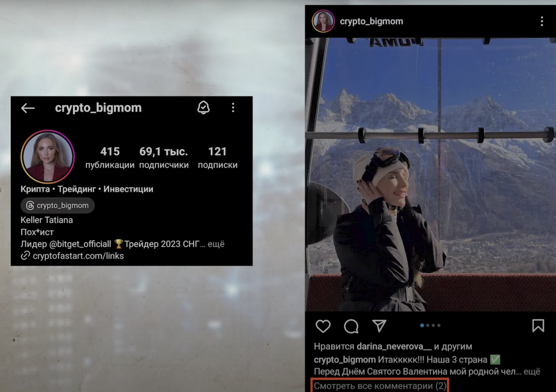View all comments link (2)
The height and width of the screenshot is (392, 556).
[x=380, y=386]
